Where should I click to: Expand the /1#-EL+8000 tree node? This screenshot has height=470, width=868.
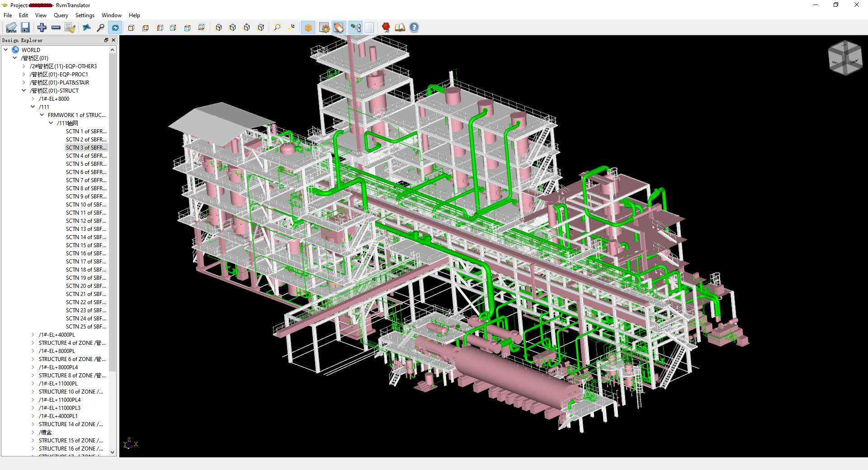(x=33, y=99)
